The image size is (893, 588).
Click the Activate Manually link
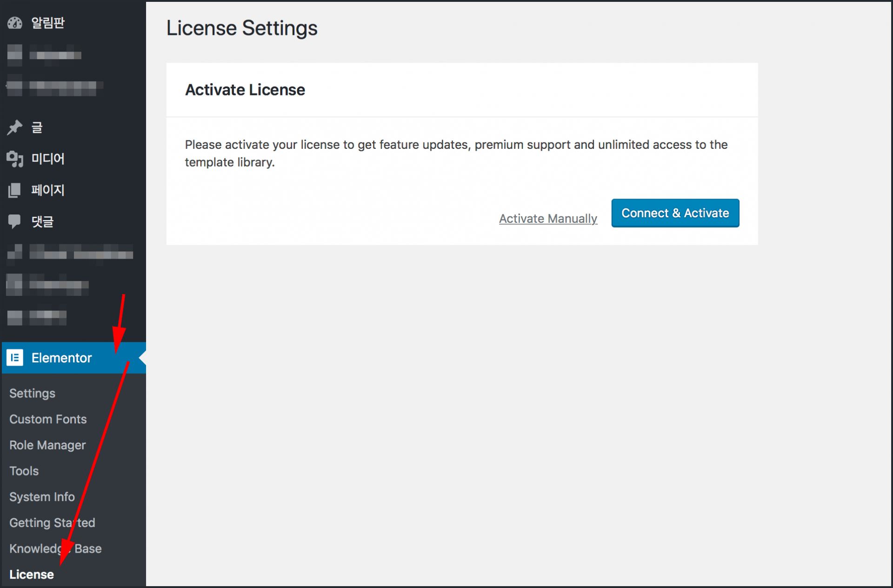548,219
